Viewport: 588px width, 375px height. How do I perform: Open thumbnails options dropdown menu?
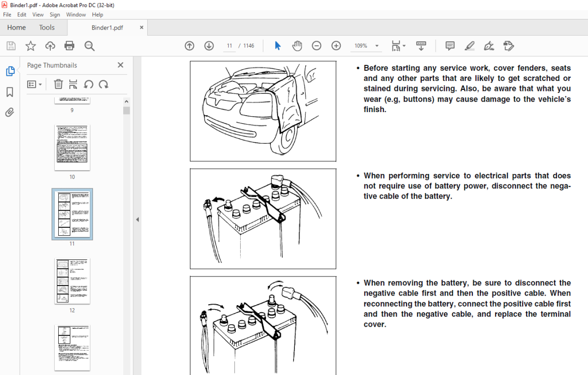click(35, 84)
